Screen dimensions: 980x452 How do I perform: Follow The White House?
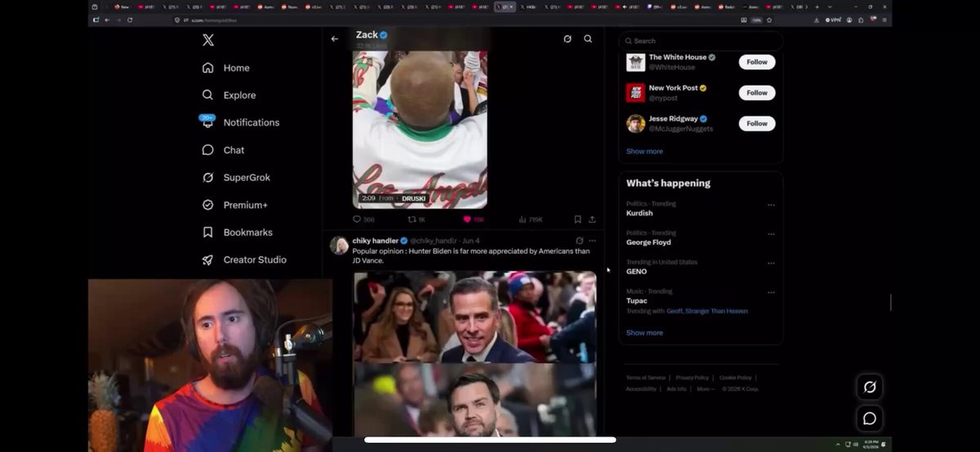(x=757, y=62)
